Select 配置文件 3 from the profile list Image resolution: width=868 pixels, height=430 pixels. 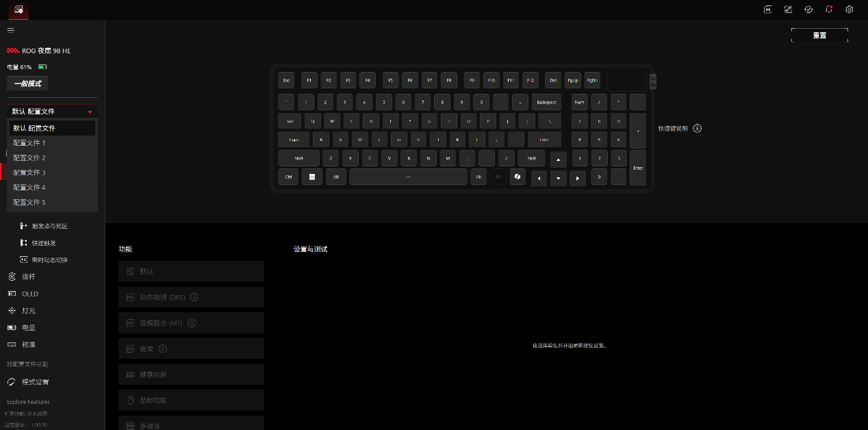[29, 173]
